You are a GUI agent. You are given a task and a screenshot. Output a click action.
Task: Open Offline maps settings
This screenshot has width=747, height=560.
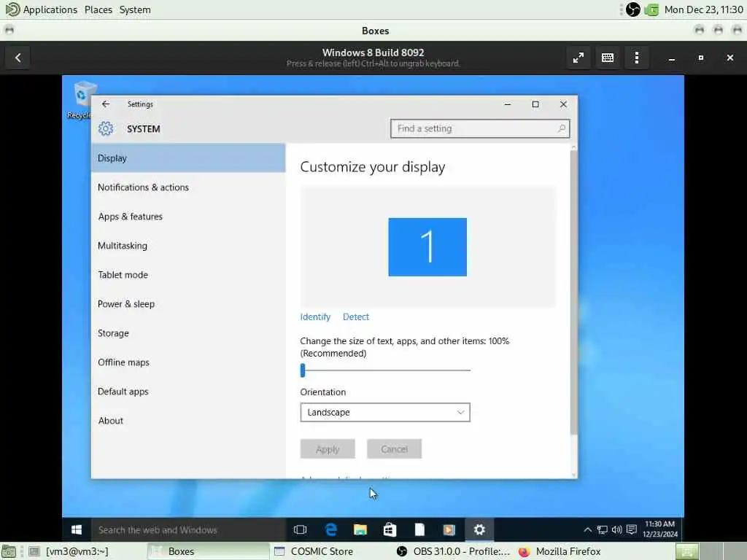pos(188,362)
